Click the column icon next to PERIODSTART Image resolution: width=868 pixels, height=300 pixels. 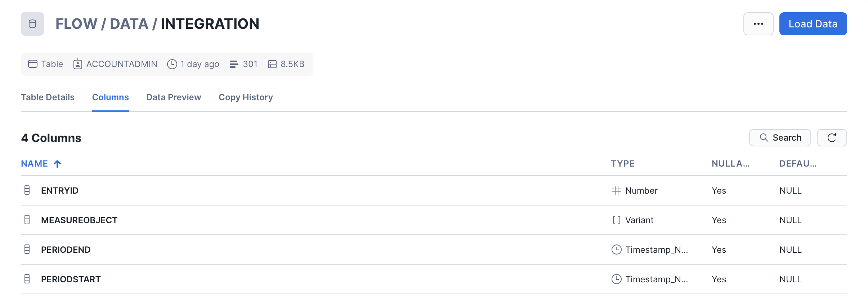click(27, 279)
